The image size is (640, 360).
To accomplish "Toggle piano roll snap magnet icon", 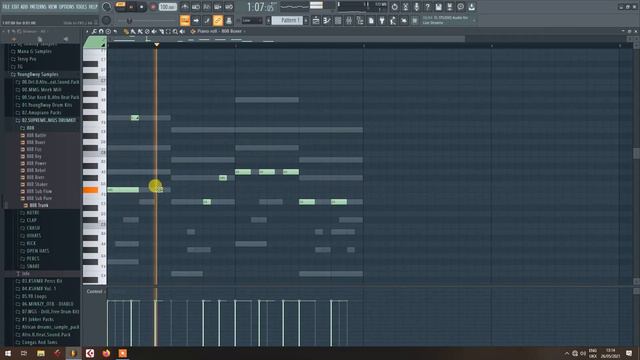I will (x=101, y=31).
